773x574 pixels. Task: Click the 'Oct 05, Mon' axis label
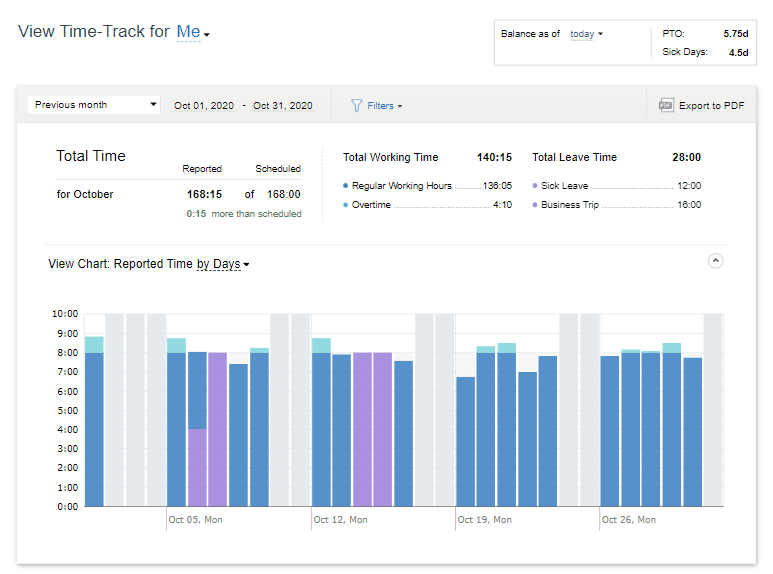195,520
